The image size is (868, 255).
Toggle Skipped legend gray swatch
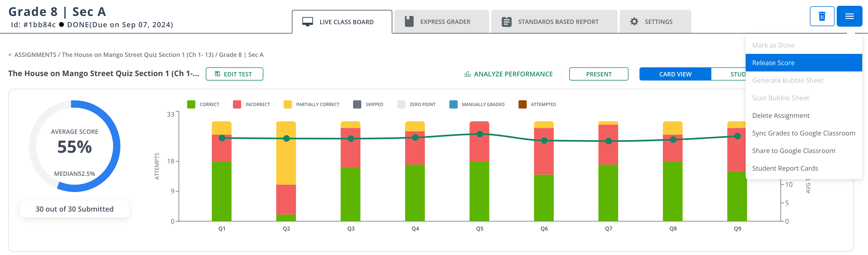(357, 104)
